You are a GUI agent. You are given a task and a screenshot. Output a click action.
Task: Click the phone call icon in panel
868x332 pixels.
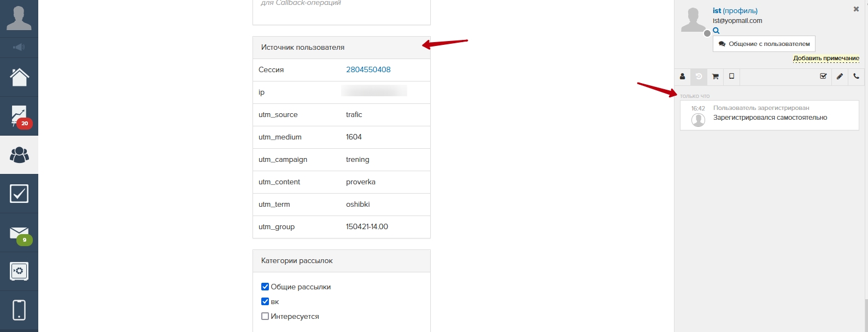click(856, 77)
